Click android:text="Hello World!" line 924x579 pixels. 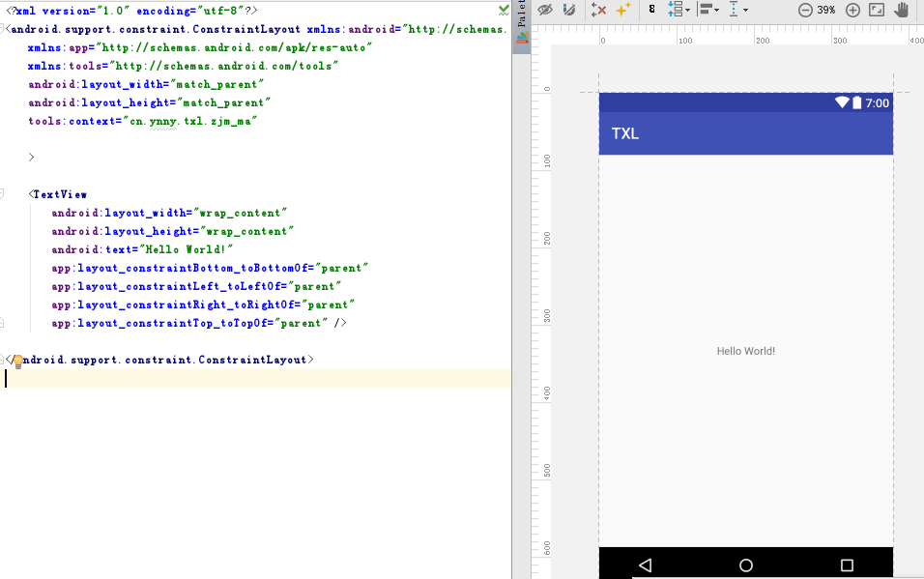click(142, 249)
